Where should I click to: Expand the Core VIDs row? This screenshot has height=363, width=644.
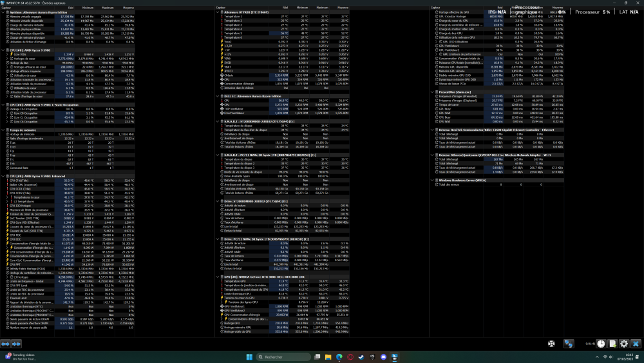pyautogui.click(x=7, y=54)
